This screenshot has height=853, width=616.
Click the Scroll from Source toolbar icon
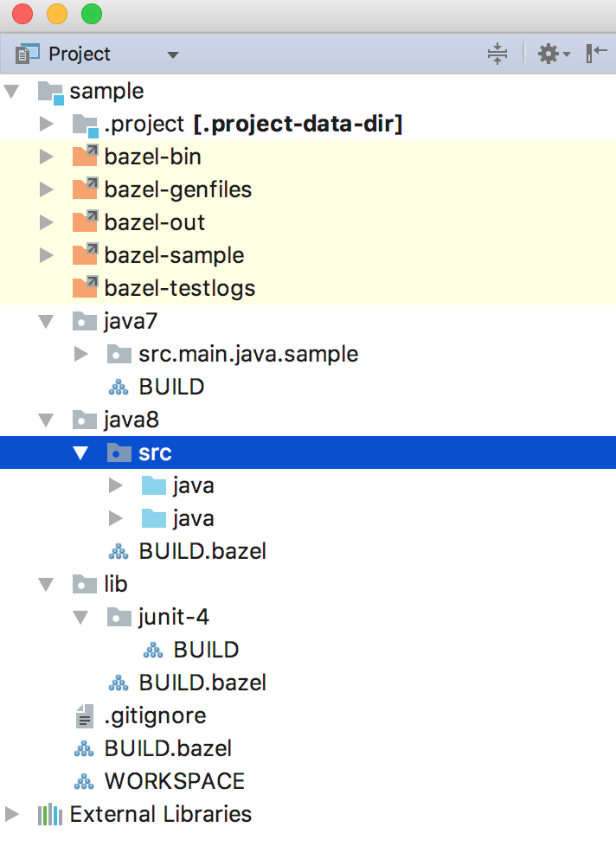pos(497,53)
